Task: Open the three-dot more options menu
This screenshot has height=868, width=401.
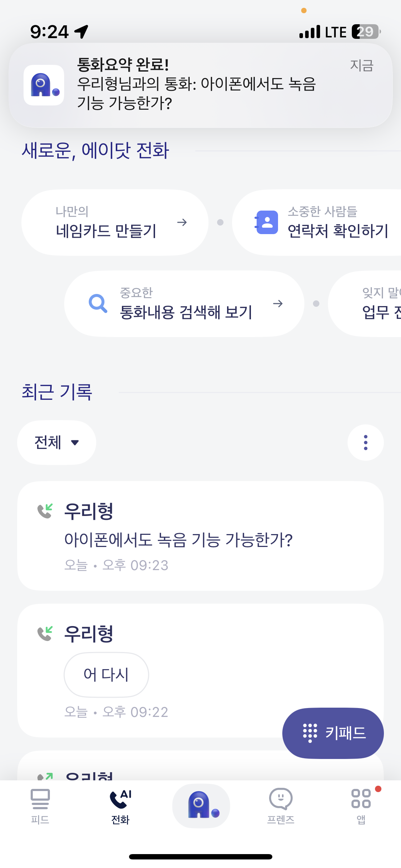Action: pyautogui.click(x=366, y=443)
